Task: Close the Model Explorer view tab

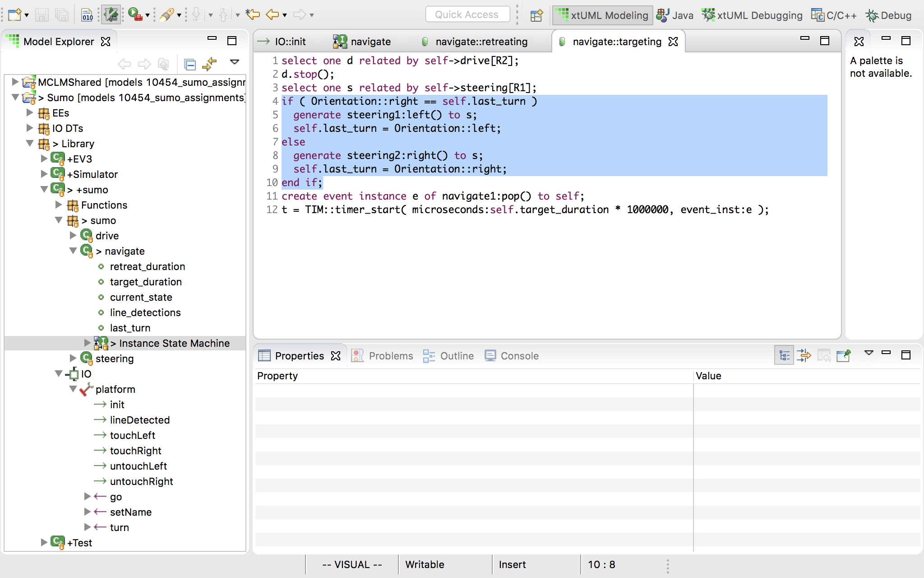Action: coord(106,42)
